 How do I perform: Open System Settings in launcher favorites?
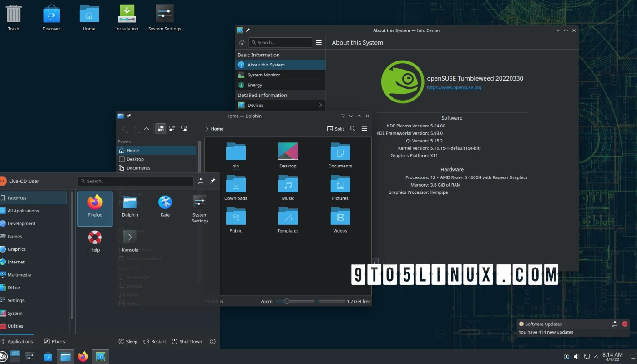pos(200,209)
